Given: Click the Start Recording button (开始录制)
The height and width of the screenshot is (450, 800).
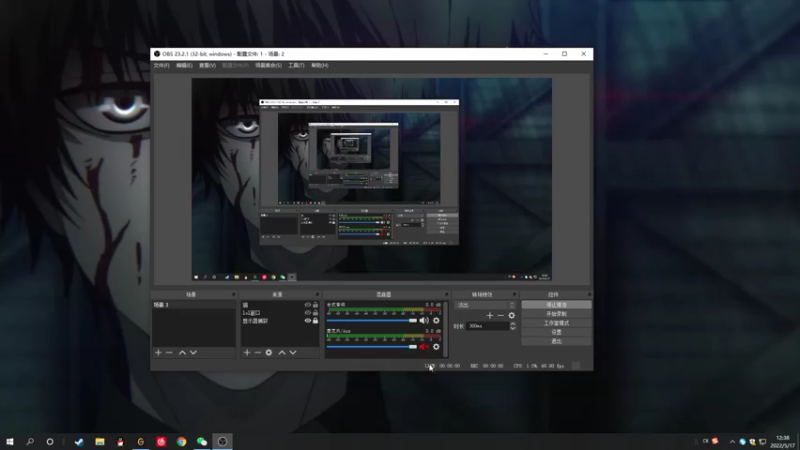Looking at the screenshot, I should tap(556, 314).
